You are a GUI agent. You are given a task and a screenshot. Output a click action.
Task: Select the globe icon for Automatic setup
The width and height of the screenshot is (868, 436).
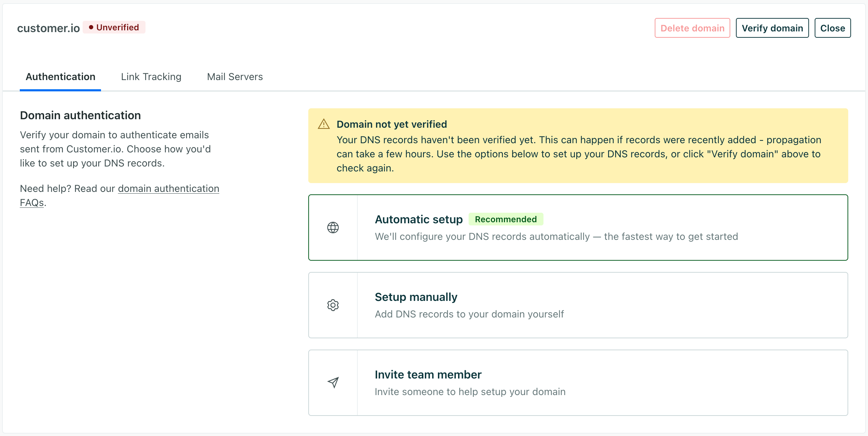pyautogui.click(x=333, y=228)
